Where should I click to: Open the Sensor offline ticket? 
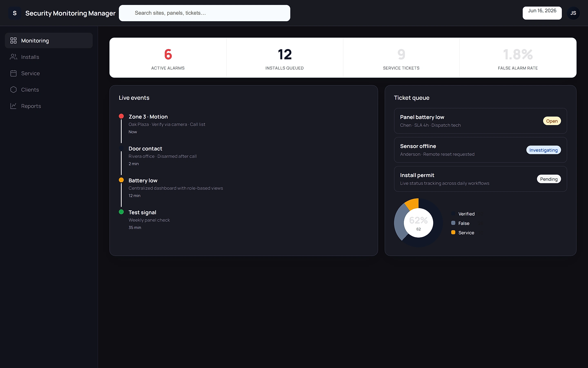pyautogui.click(x=480, y=150)
